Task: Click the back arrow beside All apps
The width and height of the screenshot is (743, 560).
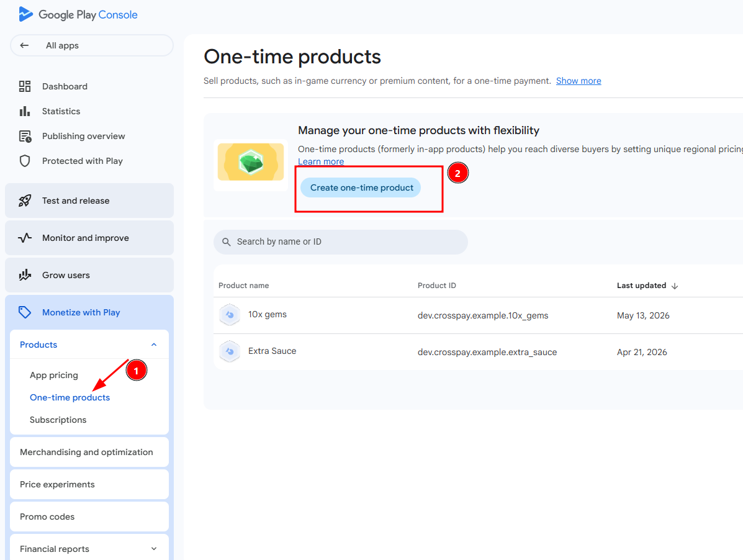Action: click(x=24, y=45)
